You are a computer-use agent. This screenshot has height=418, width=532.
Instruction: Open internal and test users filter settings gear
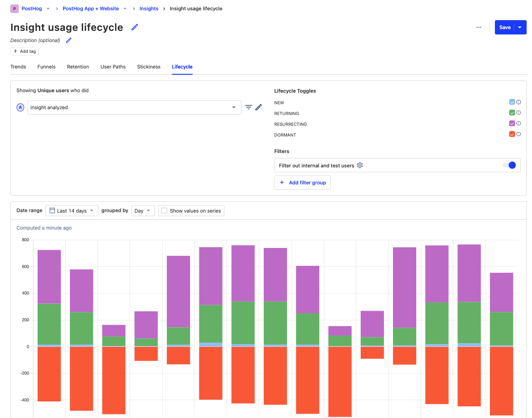pos(360,165)
